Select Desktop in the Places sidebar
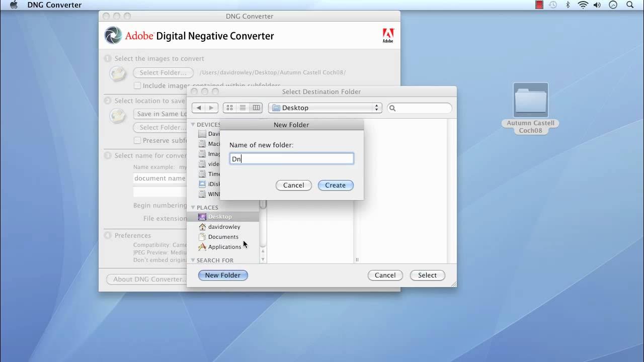Image resolution: width=644 pixels, height=362 pixels. point(223,217)
